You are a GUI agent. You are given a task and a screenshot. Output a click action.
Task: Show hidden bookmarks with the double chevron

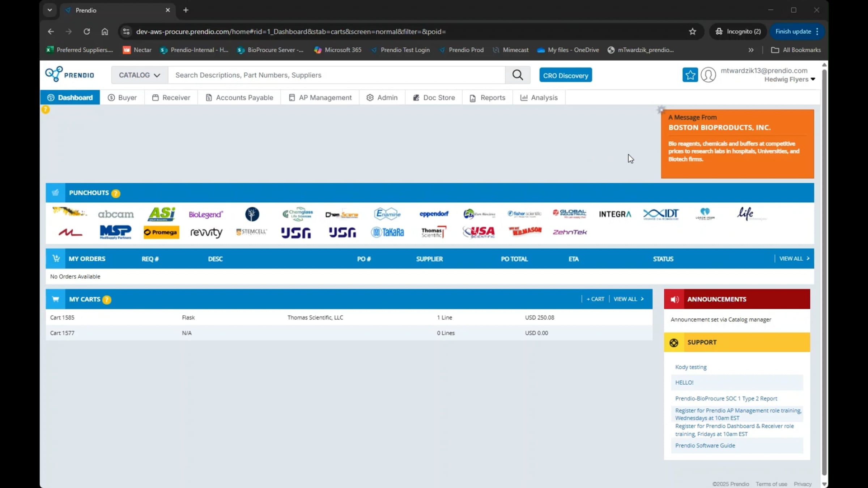(751, 50)
